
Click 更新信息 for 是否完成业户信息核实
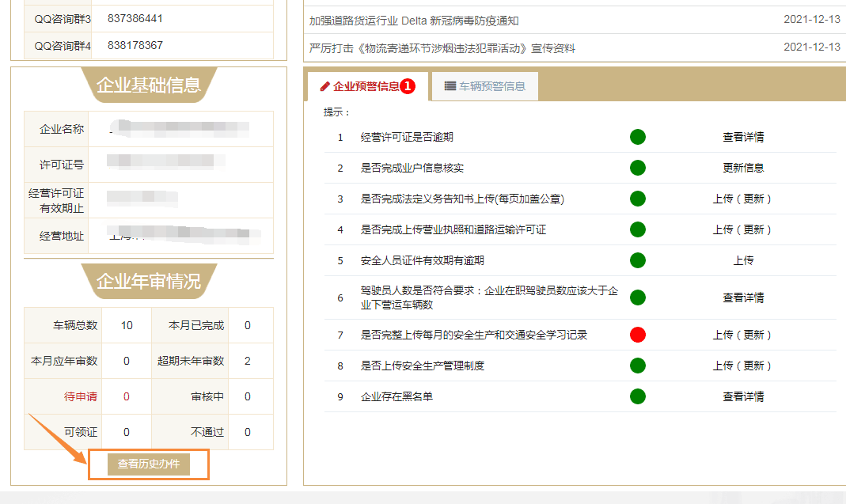743,169
